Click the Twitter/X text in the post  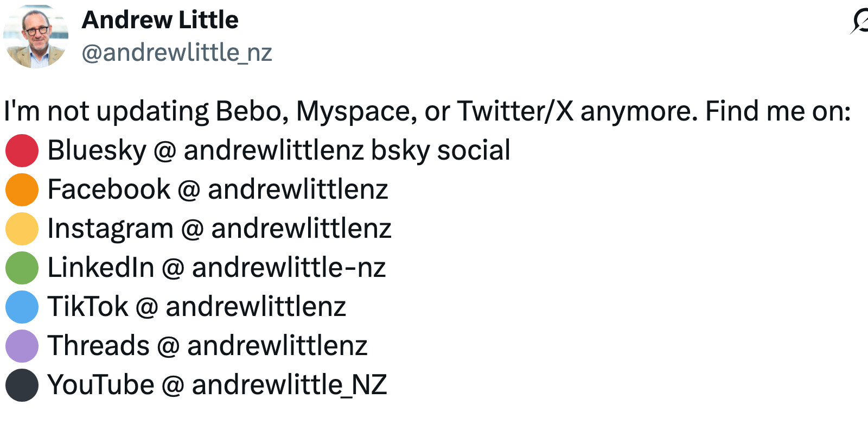515,111
